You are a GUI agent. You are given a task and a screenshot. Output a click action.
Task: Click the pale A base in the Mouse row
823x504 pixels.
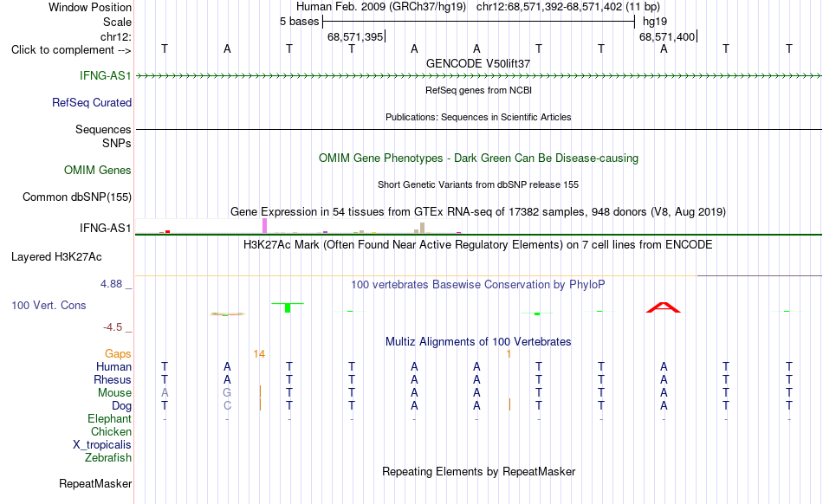[x=165, y=393]
